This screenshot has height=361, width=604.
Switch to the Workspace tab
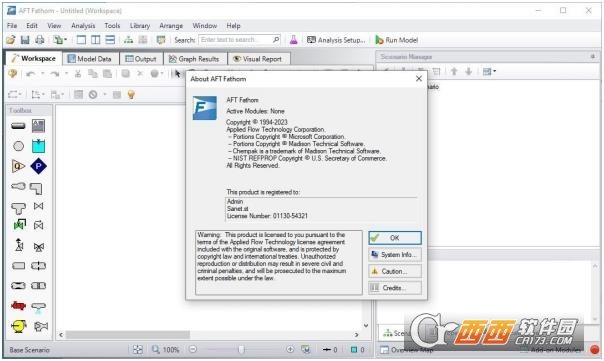33,58
